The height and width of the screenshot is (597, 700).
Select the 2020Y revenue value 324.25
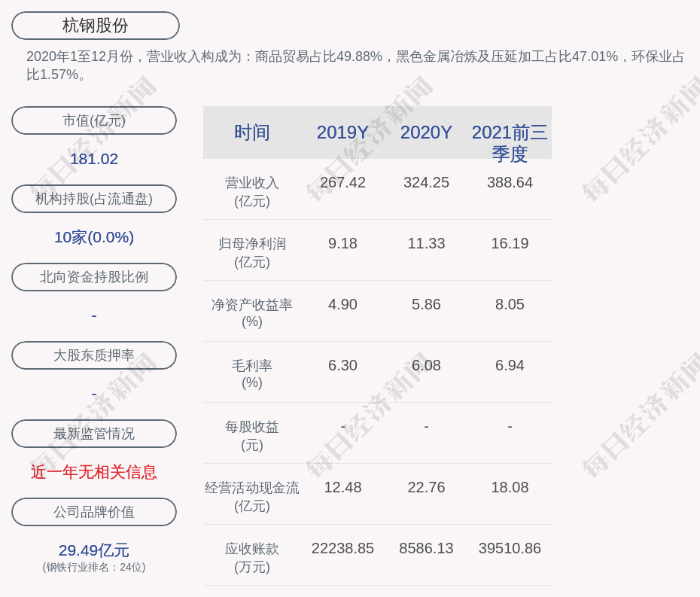coord(426,183)
